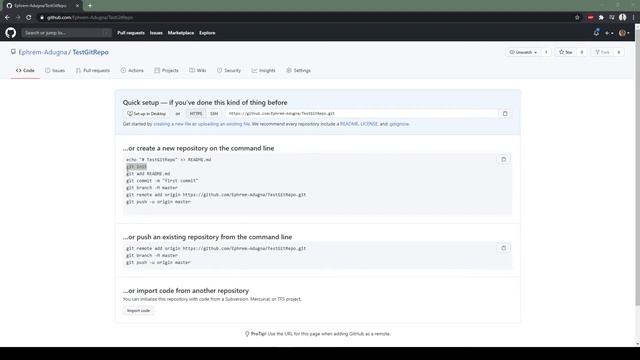Open the Actions tab
The height and width of the screenshot is (360, 640).
(x=132, y=71)
